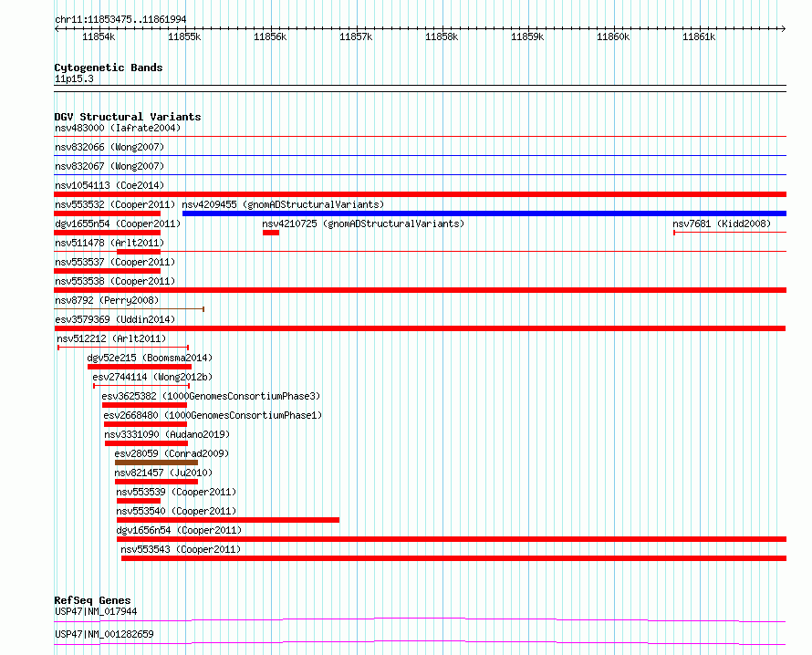Viewport: 812px width, 655px height.
Task: Click the chr11:11853475..11861994 coordinate label
Action: pos(120,20)
